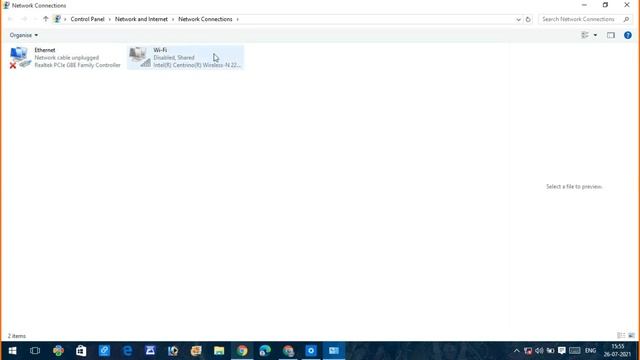Restore down the Network Connections window

pos(605,5)
